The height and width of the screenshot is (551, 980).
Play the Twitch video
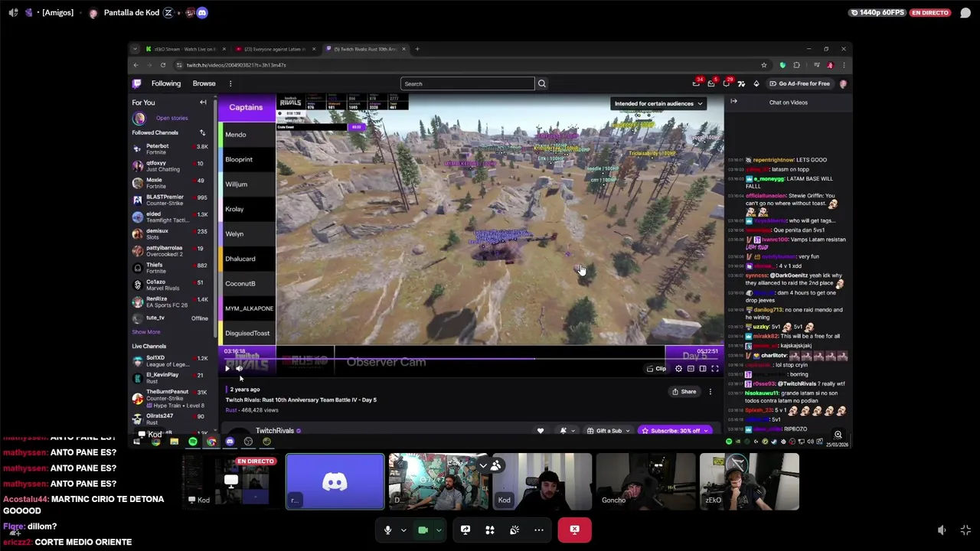coord(227,369)
